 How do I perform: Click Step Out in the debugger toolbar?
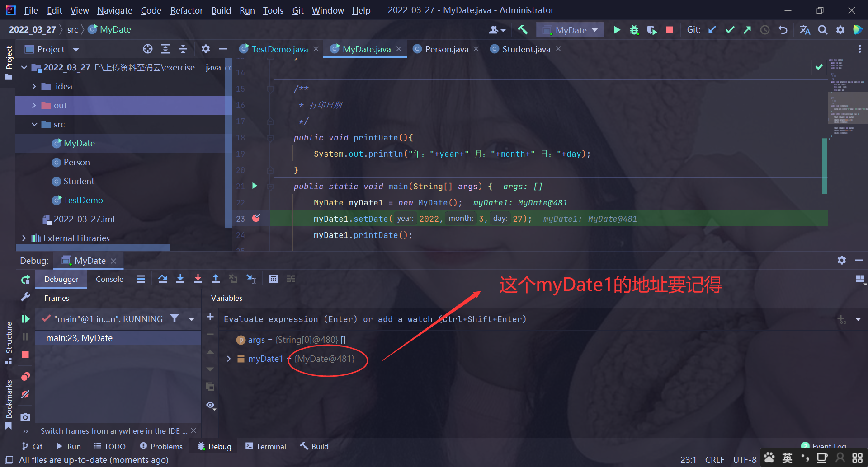click(x=216, y=279)
